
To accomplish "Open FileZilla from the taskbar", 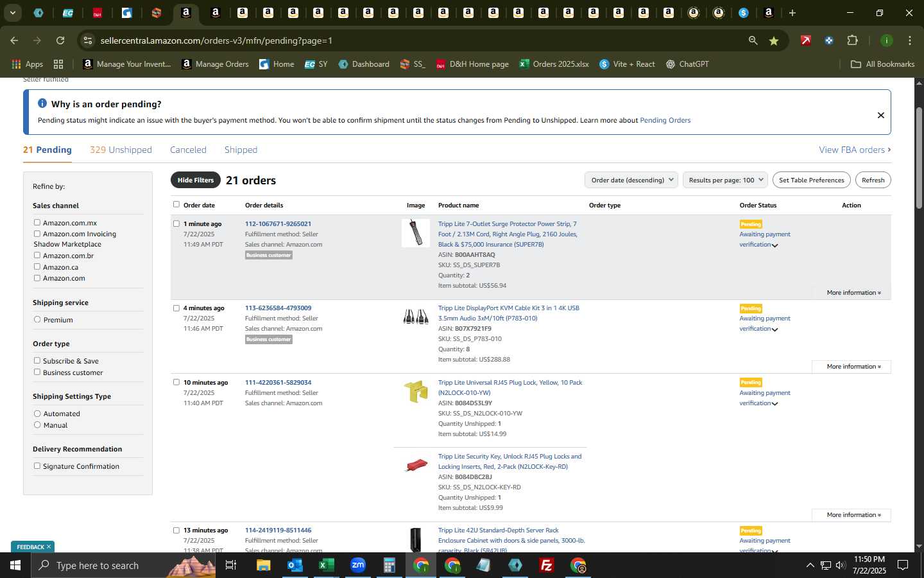I will pos(547,565).
